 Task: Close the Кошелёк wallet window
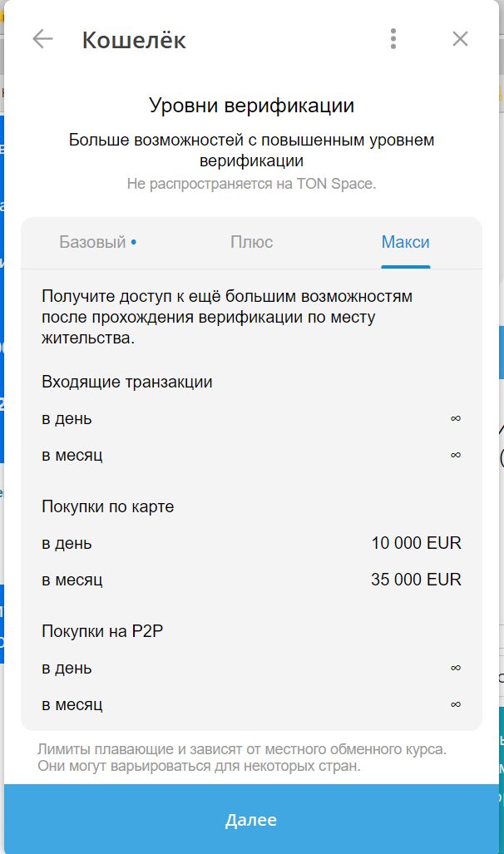pos(460,38)
